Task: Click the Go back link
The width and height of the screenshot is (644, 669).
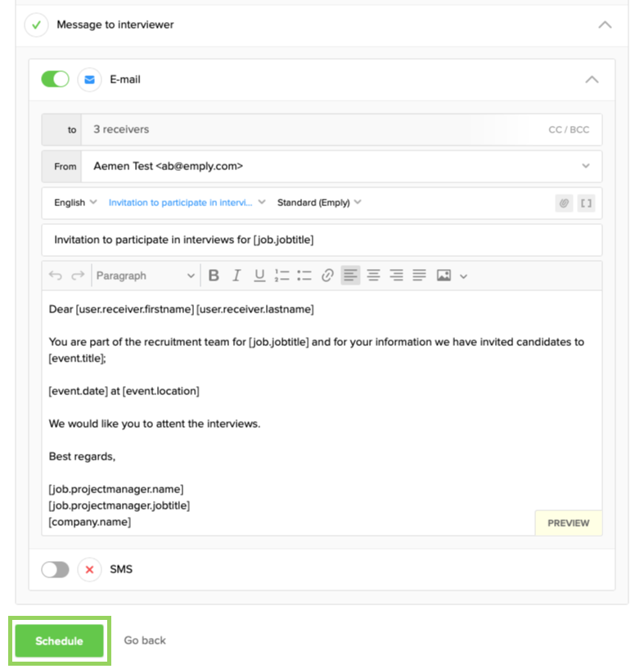Action: pyautogui.click(x=145, y=640)
